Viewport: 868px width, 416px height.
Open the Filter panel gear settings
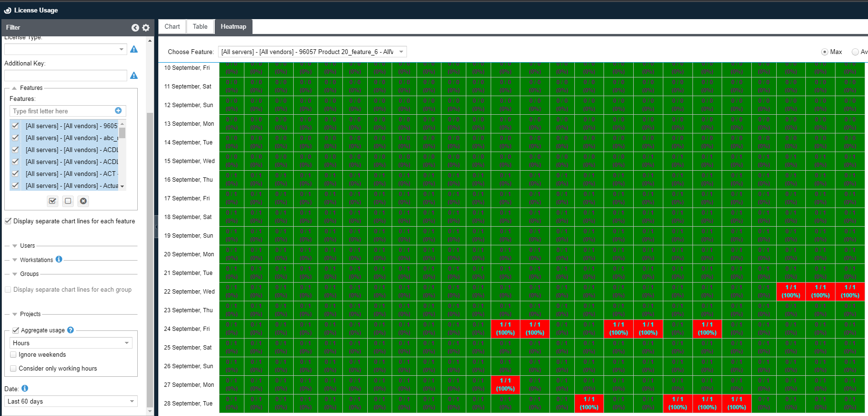tap(146, 28)
